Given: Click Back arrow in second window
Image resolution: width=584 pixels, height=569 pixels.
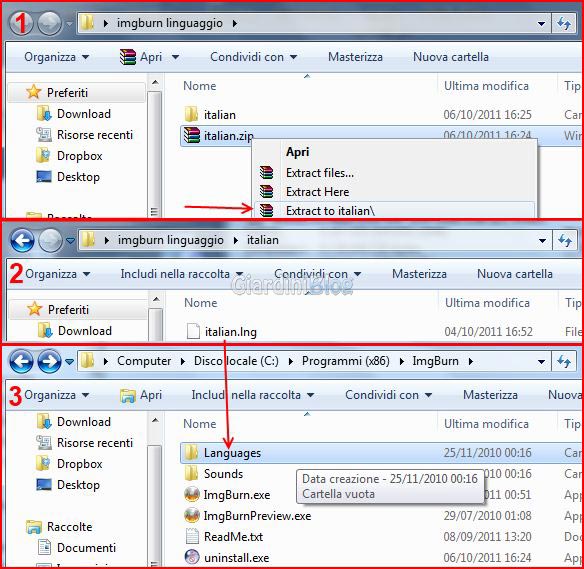Looking at the screenshot, I should pos(22,241).
